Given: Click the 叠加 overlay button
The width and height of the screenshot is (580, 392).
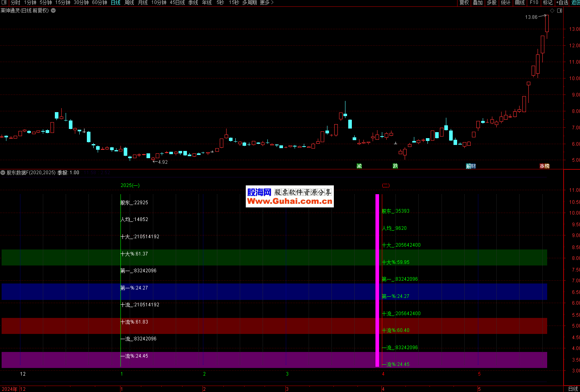Looking at the screenshot, I should point(478,2).
